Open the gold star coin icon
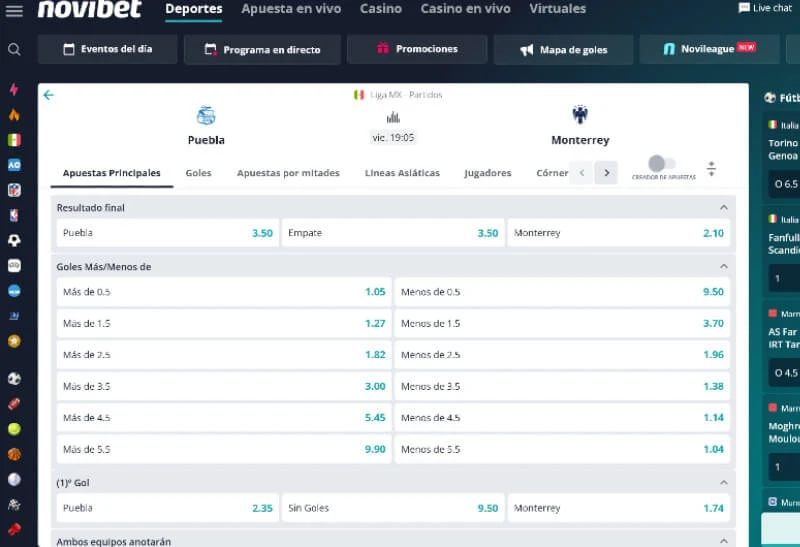The width and height of the screenshot is (800, 547). (14, 341)
